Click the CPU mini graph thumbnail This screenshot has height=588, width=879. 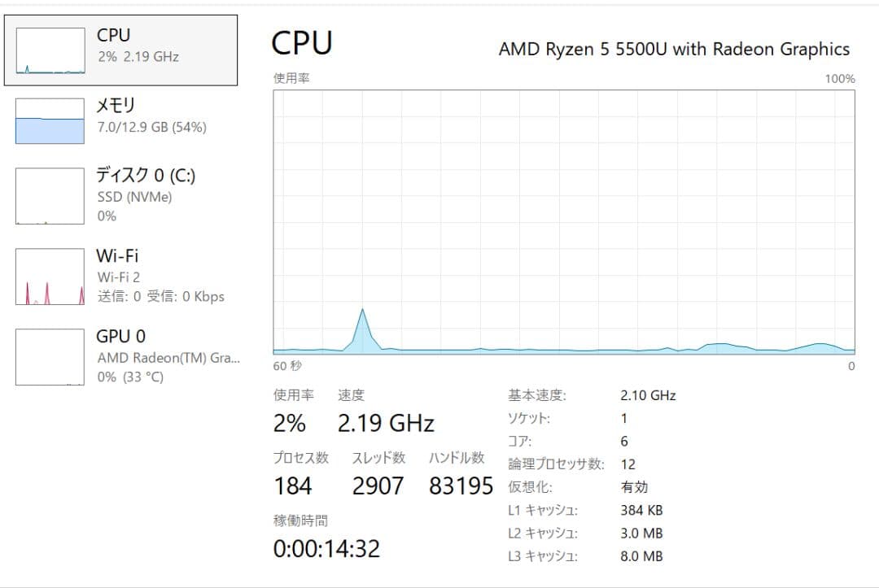(x=49, y=50)
